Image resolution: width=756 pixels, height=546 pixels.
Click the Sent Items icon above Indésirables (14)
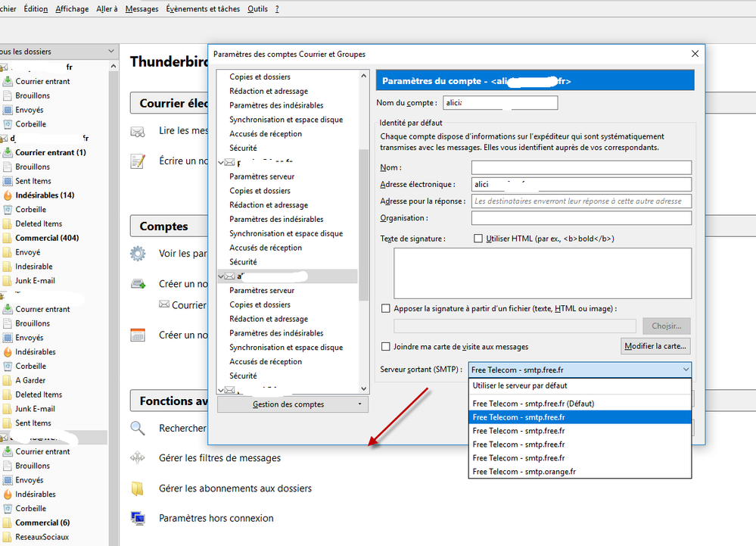pos(8,181)
